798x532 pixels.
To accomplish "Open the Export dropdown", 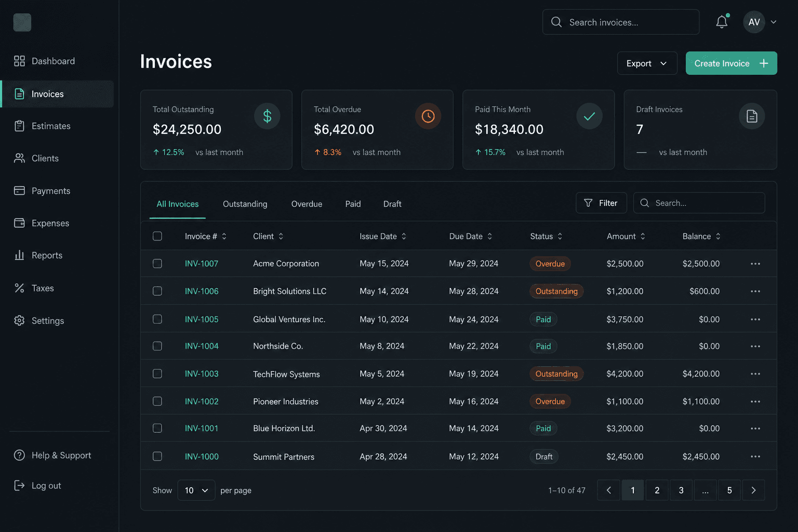I will tap(647, 63).
